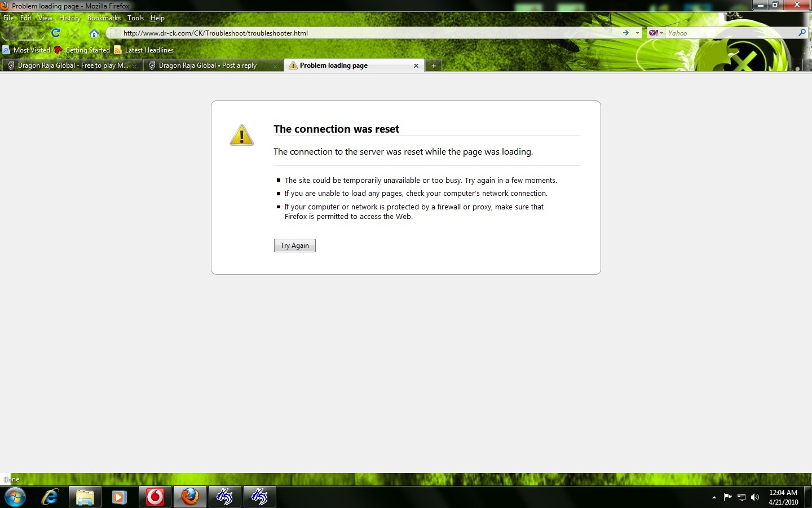This screenshot has width=812, height=508.
Task: Click the Home icon in navigation toolbar
Action: point(94,33)
